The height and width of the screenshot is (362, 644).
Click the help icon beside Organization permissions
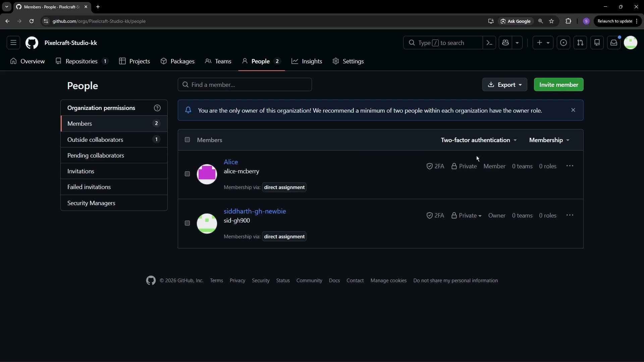pos(157,108)
